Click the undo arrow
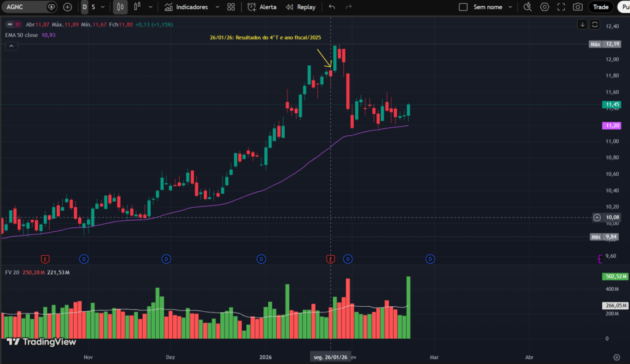The width and height of the screenshot is (630, 364). pos(331,7)
